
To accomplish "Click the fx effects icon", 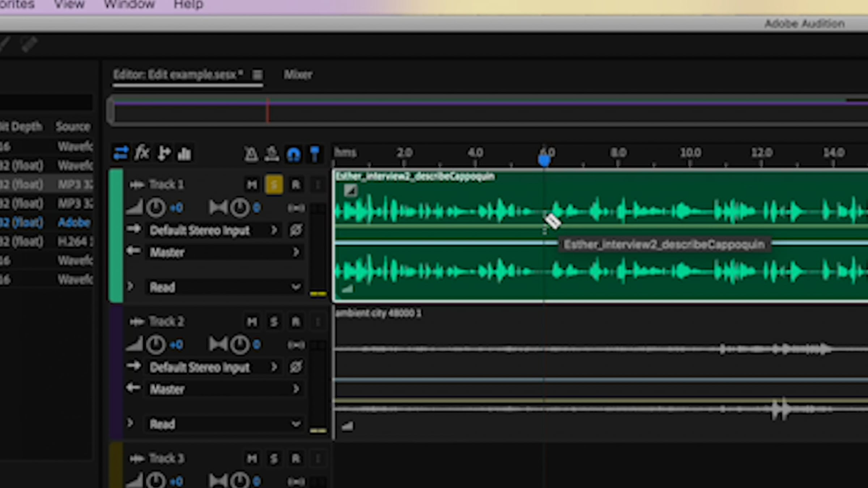I will (142, 154).
